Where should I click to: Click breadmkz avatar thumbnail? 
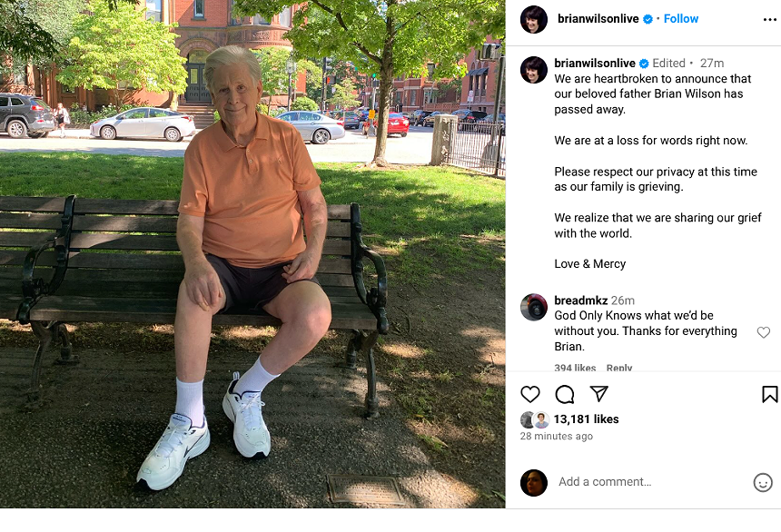pos(534,307)
